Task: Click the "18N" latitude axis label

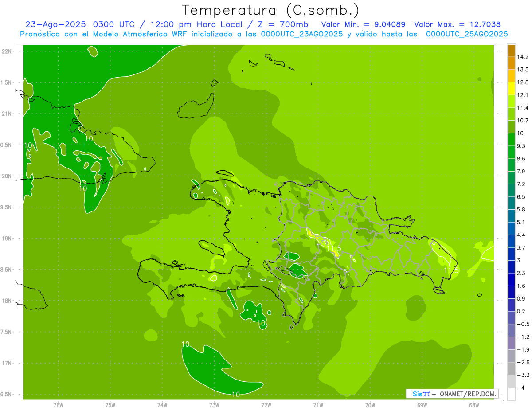Action: pyautogui.click(x=7, y=301)
